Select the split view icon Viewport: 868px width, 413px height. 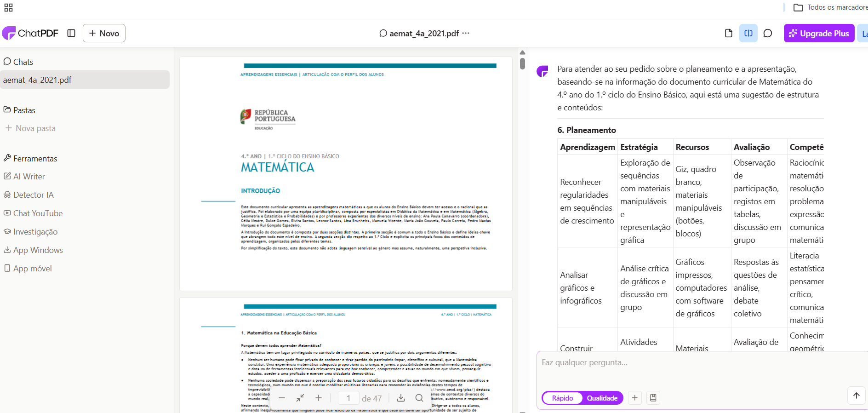pos(748,33)
